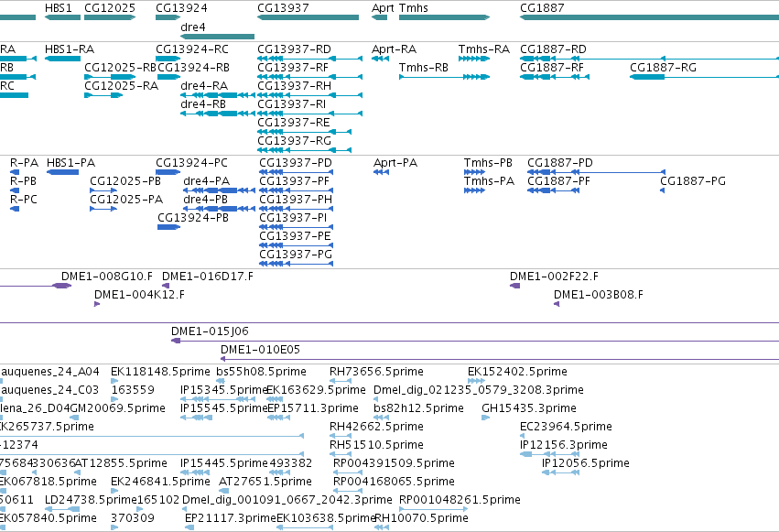Click the CG13937 gene label
Image resolution: width=779 pixels, height=532 pixels.
point(283,8)
